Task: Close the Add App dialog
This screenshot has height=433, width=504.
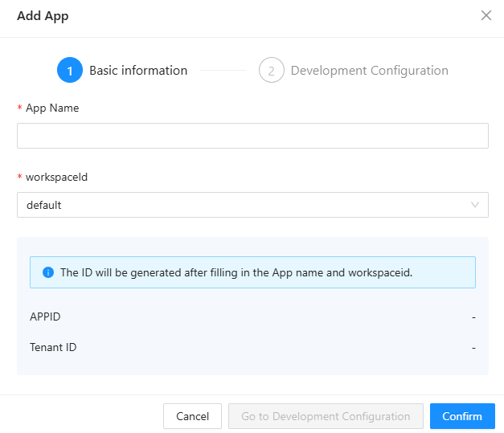Action: click(x=486, y=15)
